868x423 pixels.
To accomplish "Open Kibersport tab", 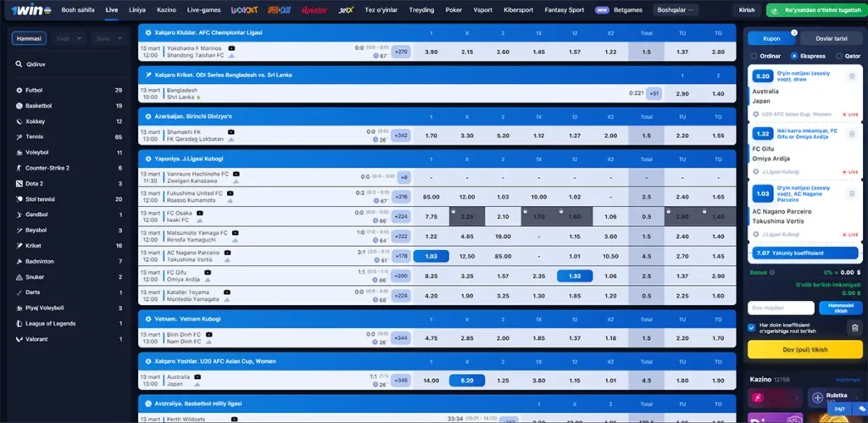I will point(520,10).
